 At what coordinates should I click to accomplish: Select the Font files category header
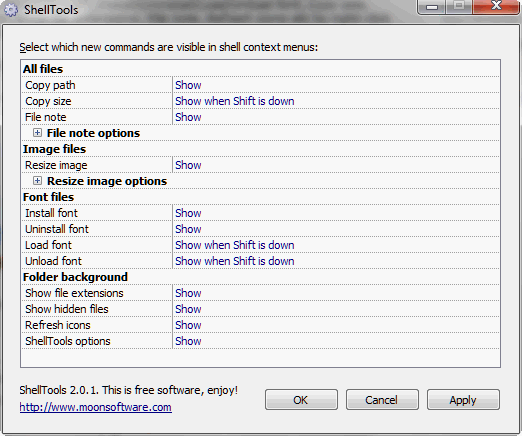[x=48, y=197]
